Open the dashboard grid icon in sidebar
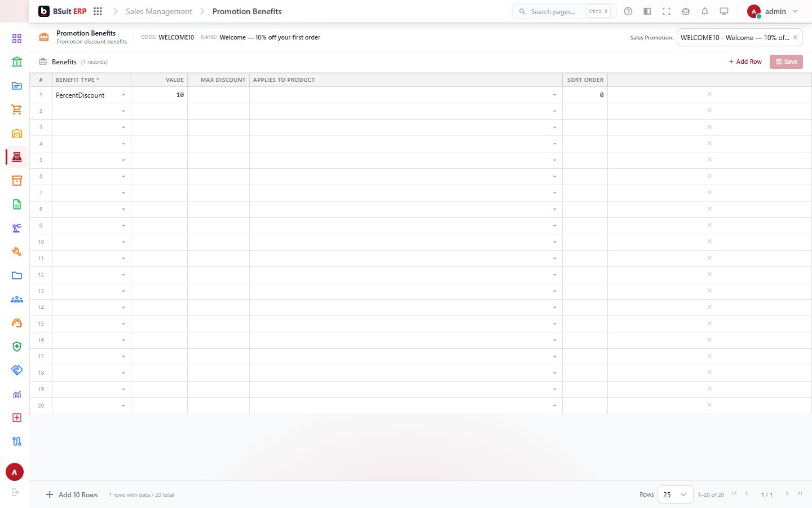The image size is (812, 508). [17, 38]
